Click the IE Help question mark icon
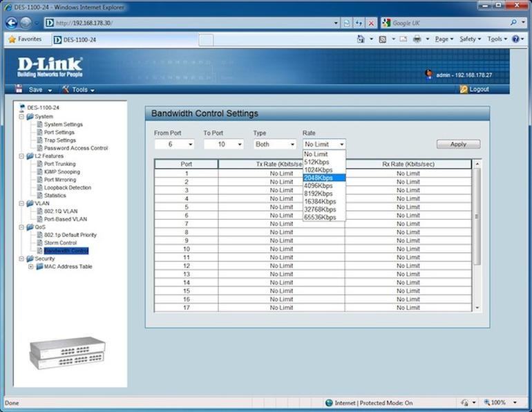This screenshot has height=412, width=532. tap(516, 39)
